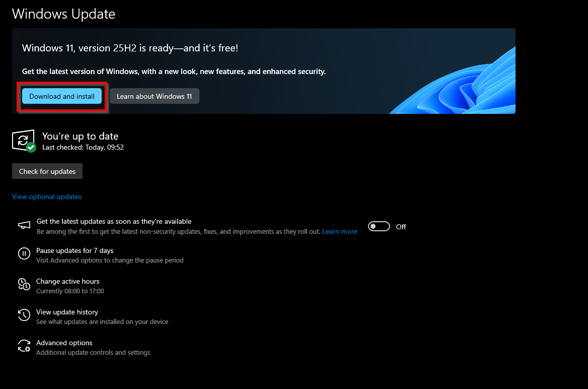Open View update history
This screenshot has height=389, width=588.
pos(67,312)
